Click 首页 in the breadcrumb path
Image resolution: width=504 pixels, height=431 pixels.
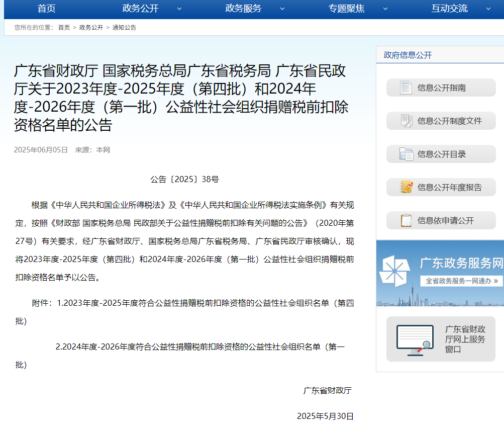(64, 28)
